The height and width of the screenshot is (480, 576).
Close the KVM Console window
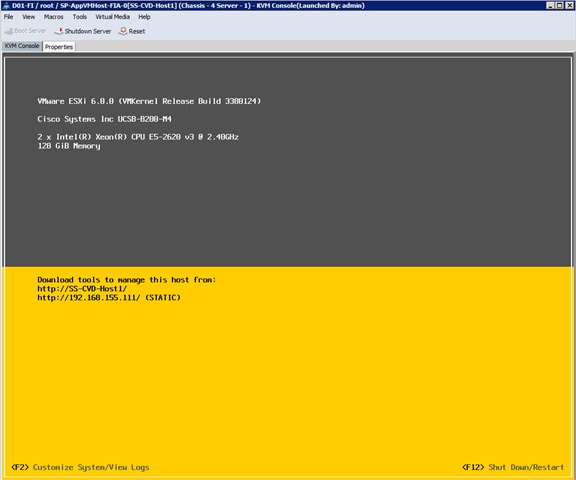[569, 5]
